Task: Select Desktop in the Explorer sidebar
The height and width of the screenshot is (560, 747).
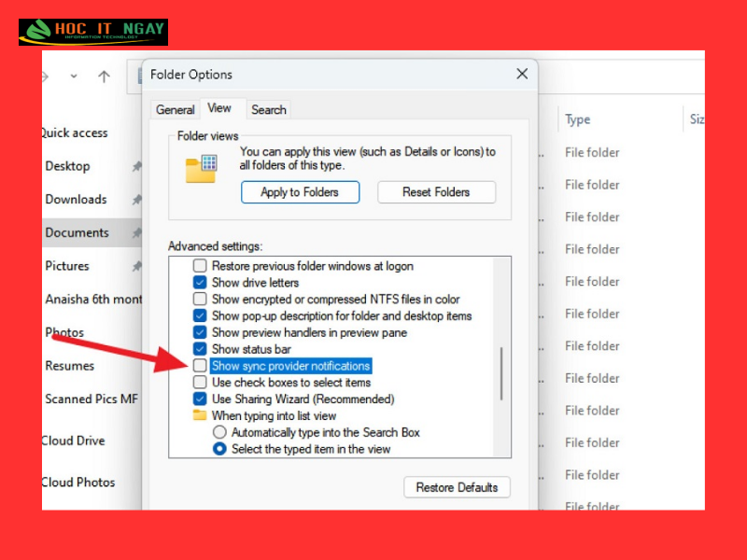Action: coord(67,166)
